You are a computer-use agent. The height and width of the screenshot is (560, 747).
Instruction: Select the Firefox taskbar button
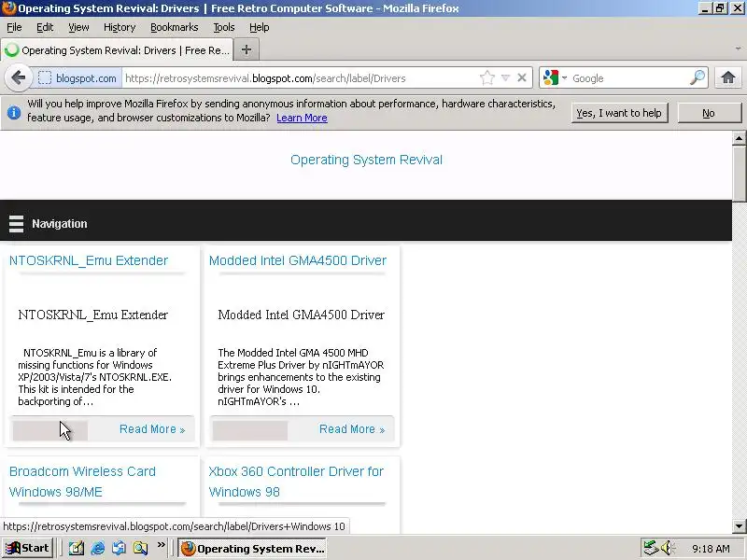point(253,548)
